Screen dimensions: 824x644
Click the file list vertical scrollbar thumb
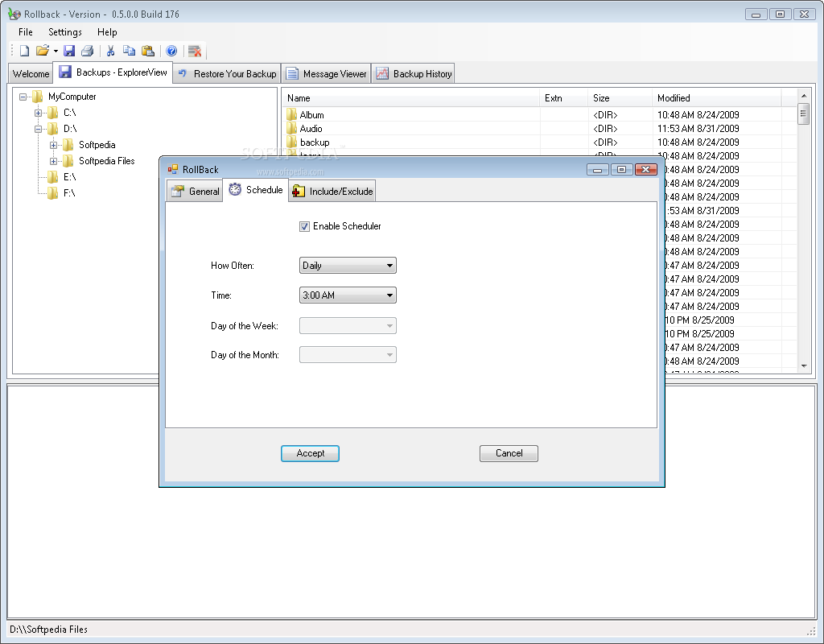804,114
